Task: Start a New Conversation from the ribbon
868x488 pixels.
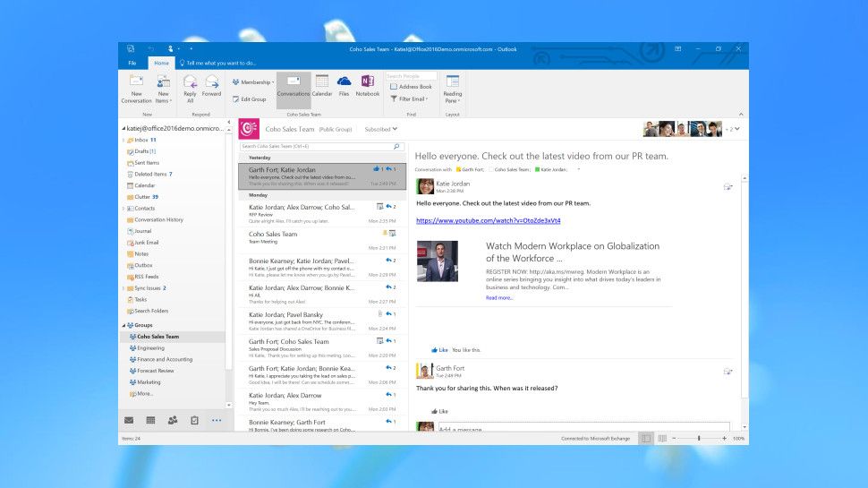Action: click(x=136, y=89)
